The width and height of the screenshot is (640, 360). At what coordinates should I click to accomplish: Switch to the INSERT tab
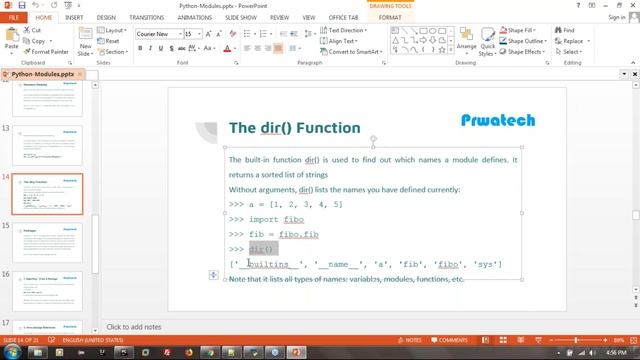pyautogui.click(x=74, y=18)
